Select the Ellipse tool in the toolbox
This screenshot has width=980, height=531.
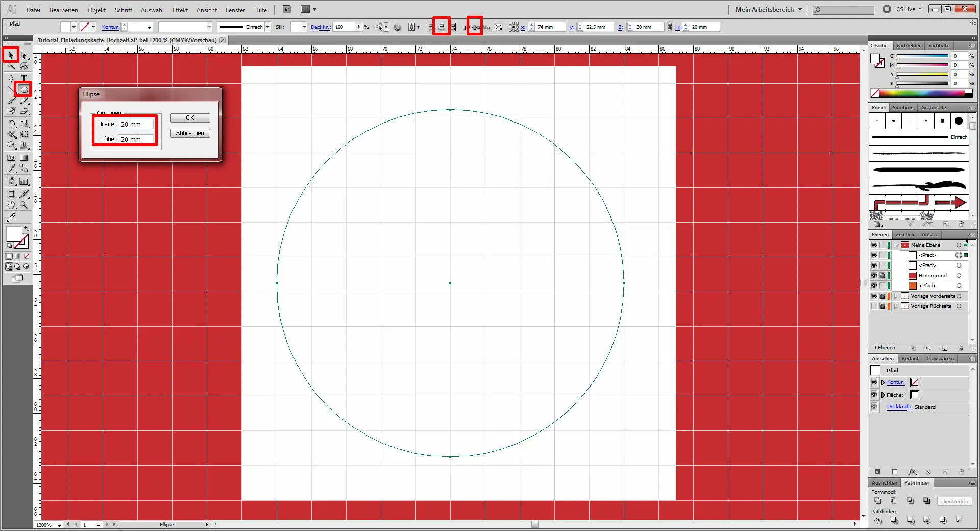coord(23,90)
